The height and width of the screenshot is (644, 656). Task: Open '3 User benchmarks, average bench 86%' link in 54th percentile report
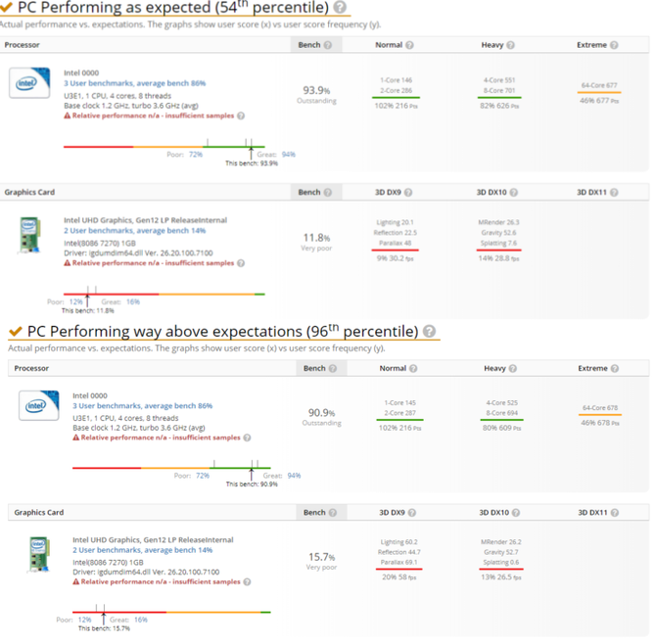tap(134, 83)
